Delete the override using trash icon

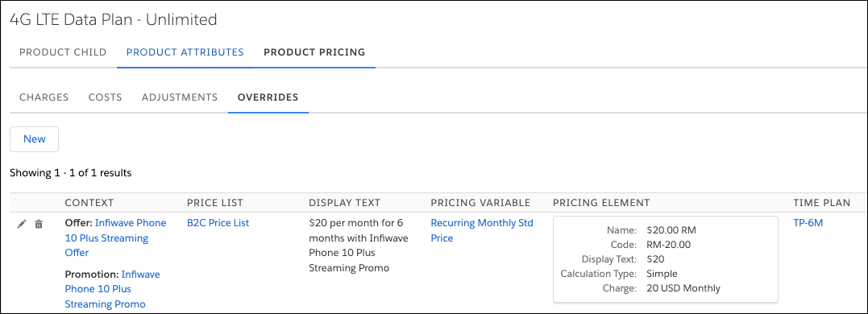(x=39, y=224)
